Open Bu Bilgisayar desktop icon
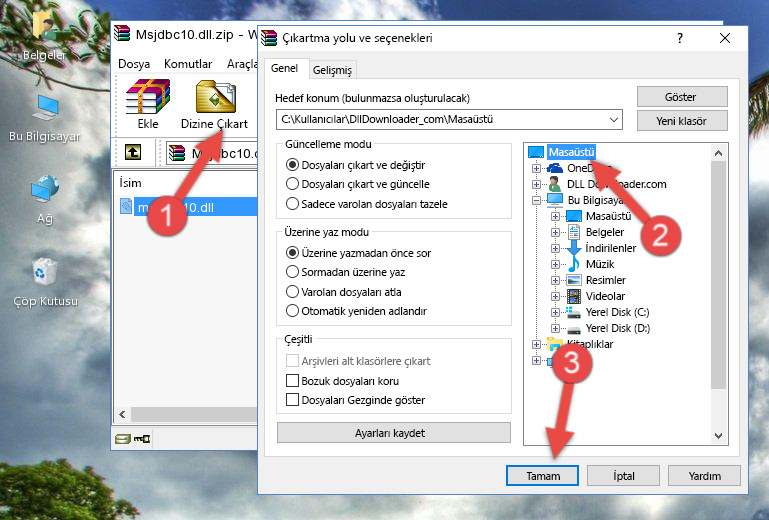Image resolution: width=769 pixels, height=520 pixels. [45, 107]
